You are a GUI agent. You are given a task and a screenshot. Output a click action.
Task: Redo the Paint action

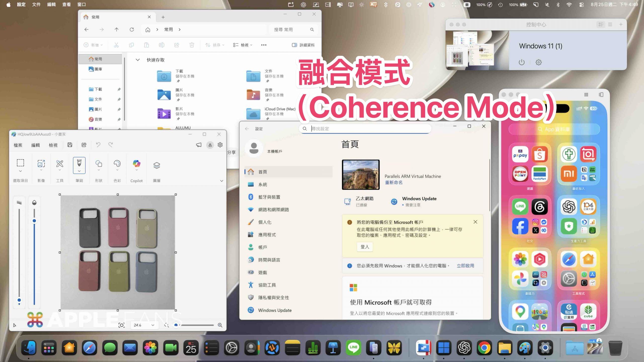110,145
